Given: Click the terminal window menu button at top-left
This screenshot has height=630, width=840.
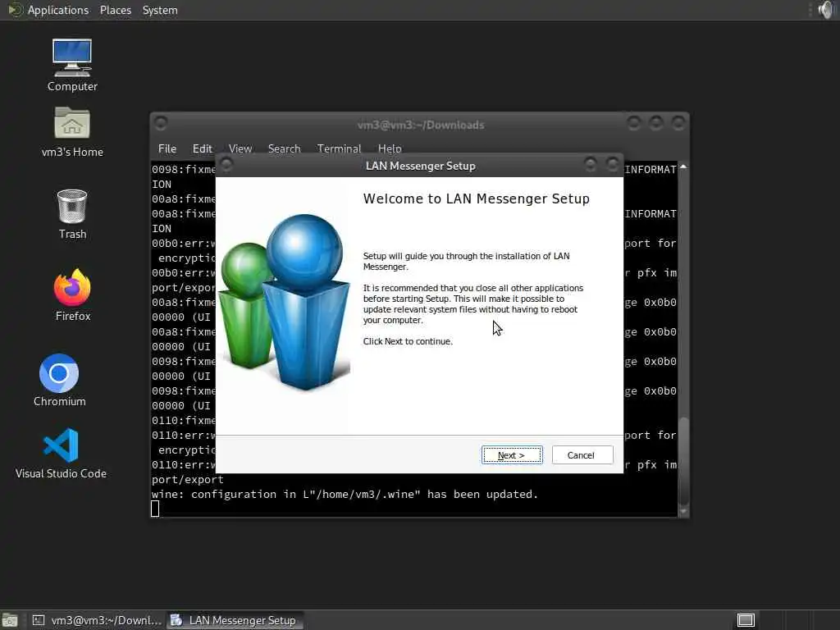Looking at the screenshot, I should [161, 124].
